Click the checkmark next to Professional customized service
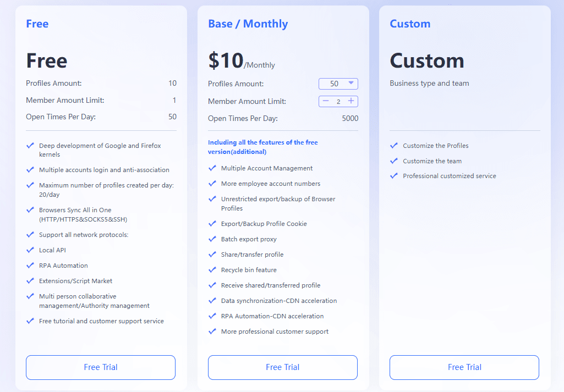564x392 pixels. [x=394, y=176]
